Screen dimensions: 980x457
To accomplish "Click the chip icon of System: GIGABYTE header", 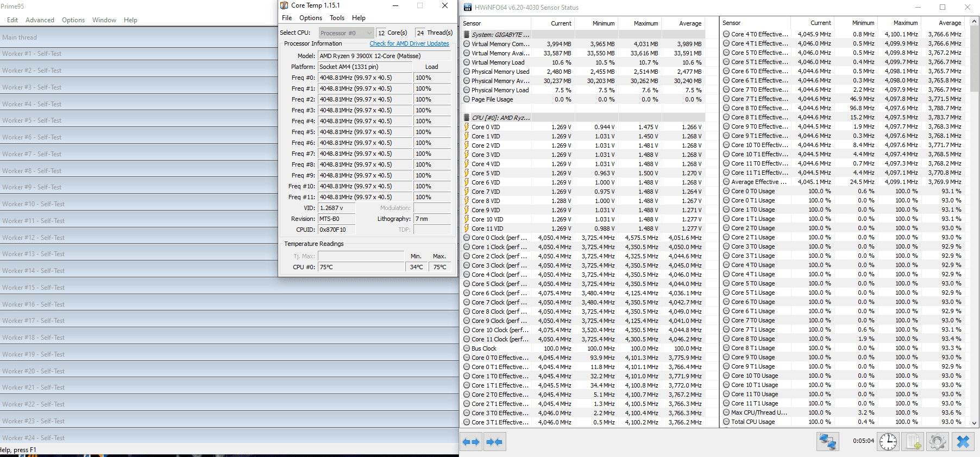I will coord(467,35).
